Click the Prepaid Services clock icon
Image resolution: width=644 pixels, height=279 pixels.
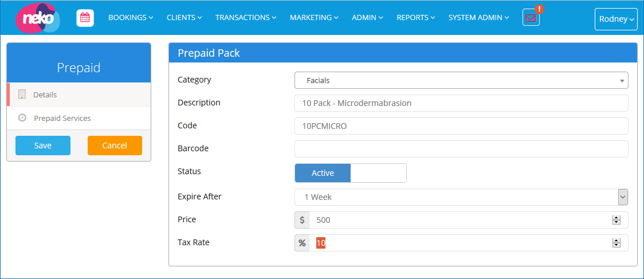tap(22, 118)
